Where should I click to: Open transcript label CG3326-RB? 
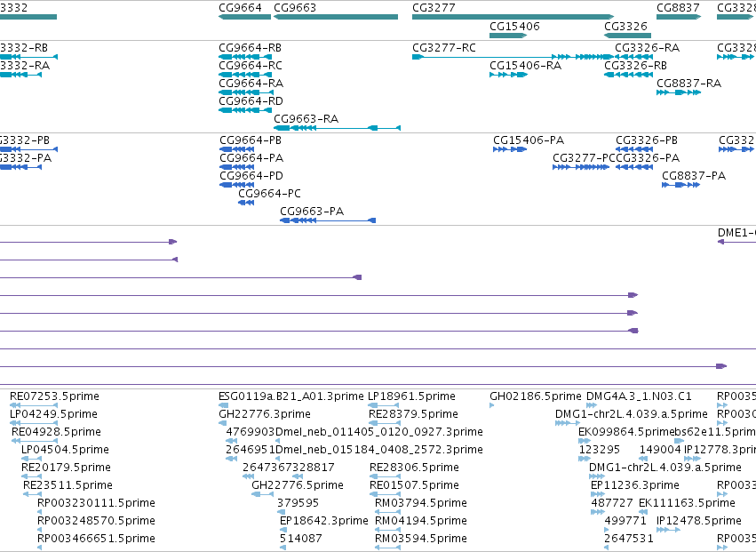(635, 66)
